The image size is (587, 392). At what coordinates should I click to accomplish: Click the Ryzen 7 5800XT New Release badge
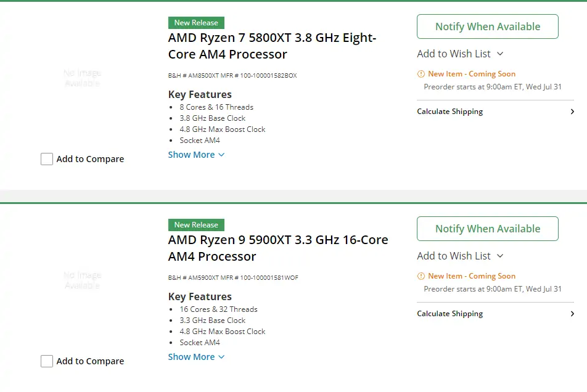(x=196, y=23)
